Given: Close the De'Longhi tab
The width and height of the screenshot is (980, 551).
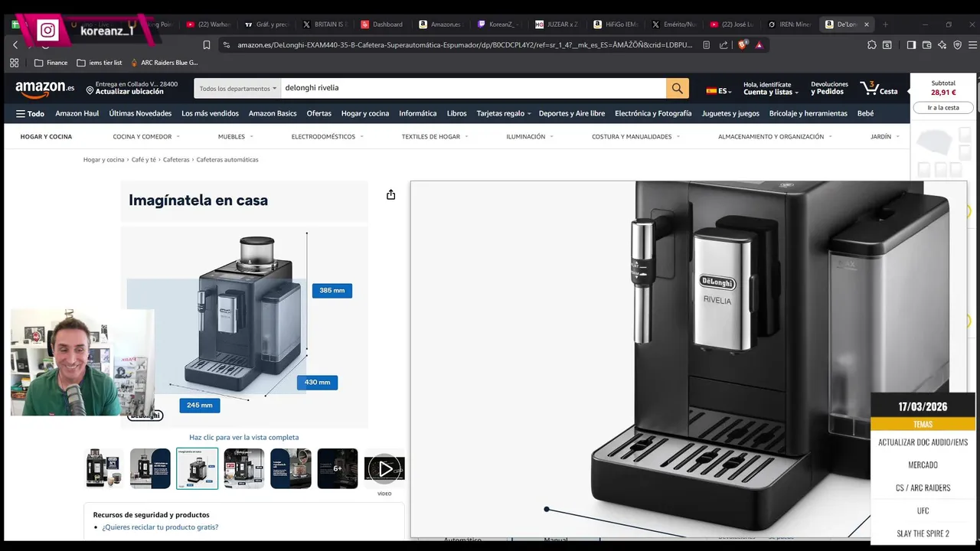Looking at the screenshot, I should 867,24.
